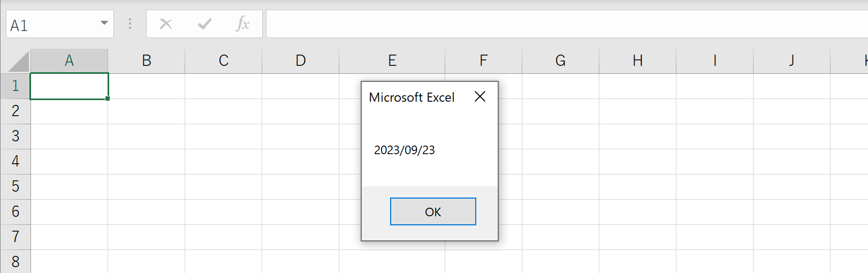Select column C header

pos(224,61)
